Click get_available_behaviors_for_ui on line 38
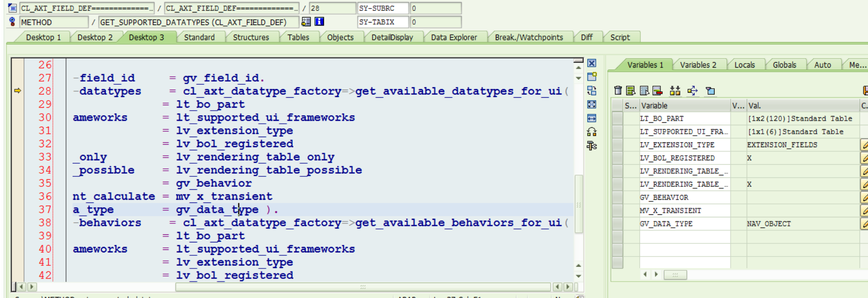Viewport: 868px width, 298px height. pos(458,222)
